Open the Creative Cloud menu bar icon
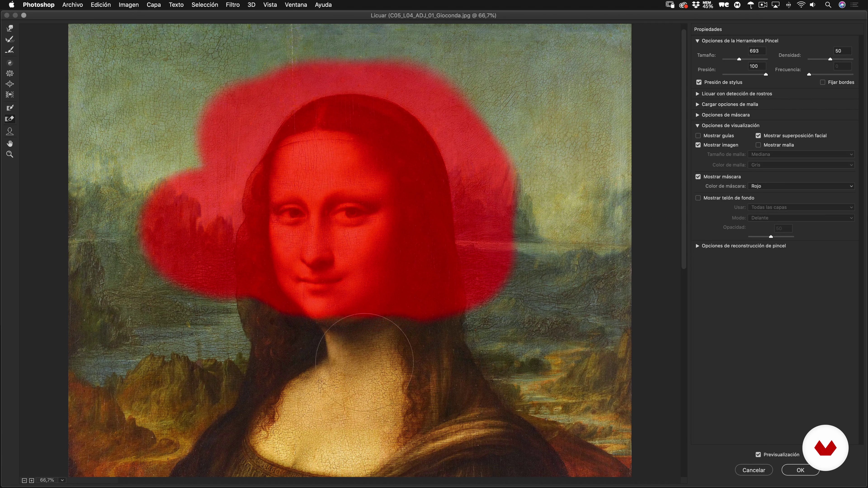Screen dimensions: 868x488 (x=683, y=5)
